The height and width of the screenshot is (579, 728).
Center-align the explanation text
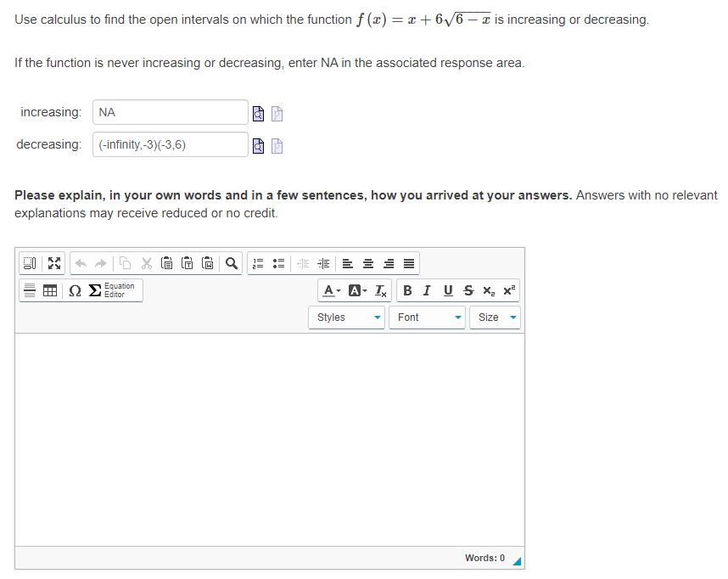click(x=368, y=262)
